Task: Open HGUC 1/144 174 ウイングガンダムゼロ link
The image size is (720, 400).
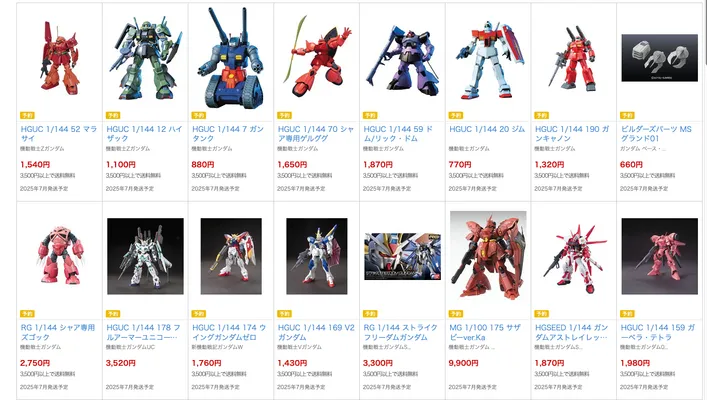Action: tap(229, 332)
